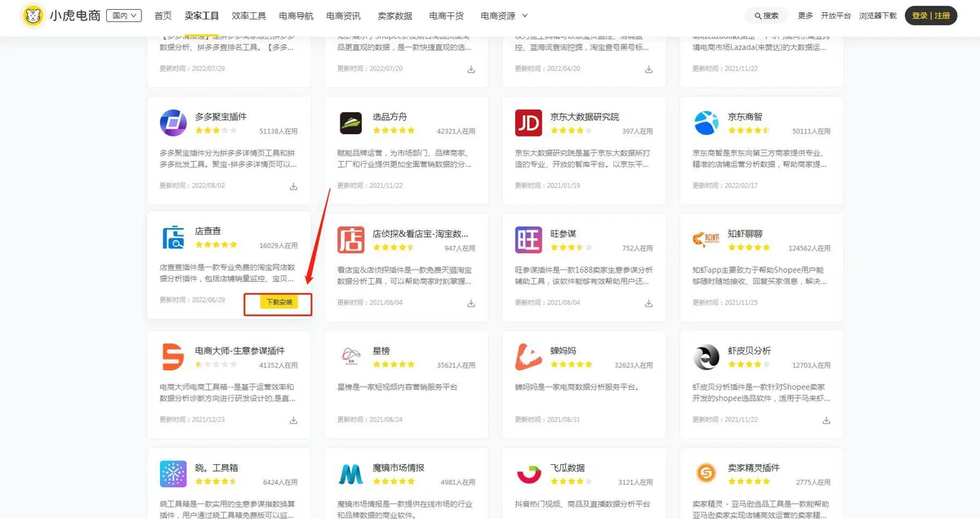Click the 飞瓜数据 app icon
The width and height of the screenshot is (980, 519).
point(528,473)
